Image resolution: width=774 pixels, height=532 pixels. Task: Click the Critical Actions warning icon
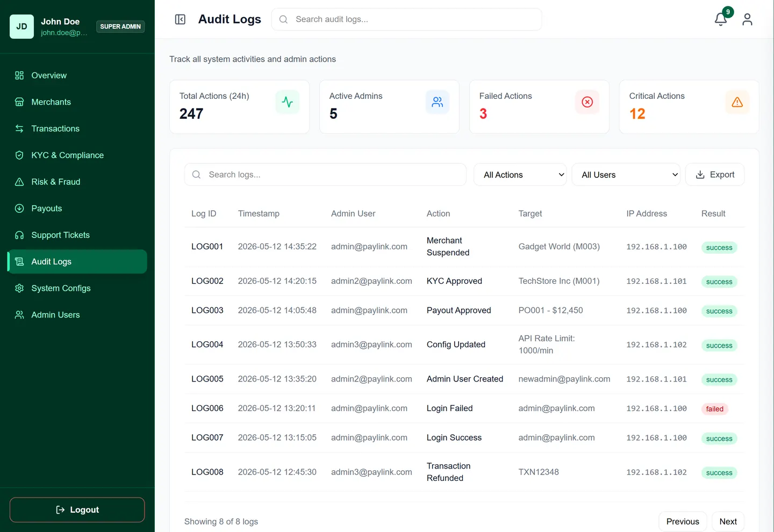(737, 102)
